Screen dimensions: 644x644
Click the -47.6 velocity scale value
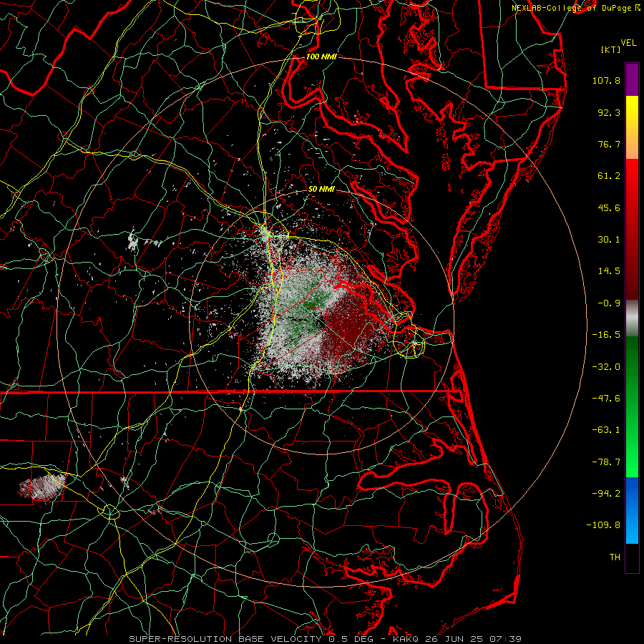[606, 399]
